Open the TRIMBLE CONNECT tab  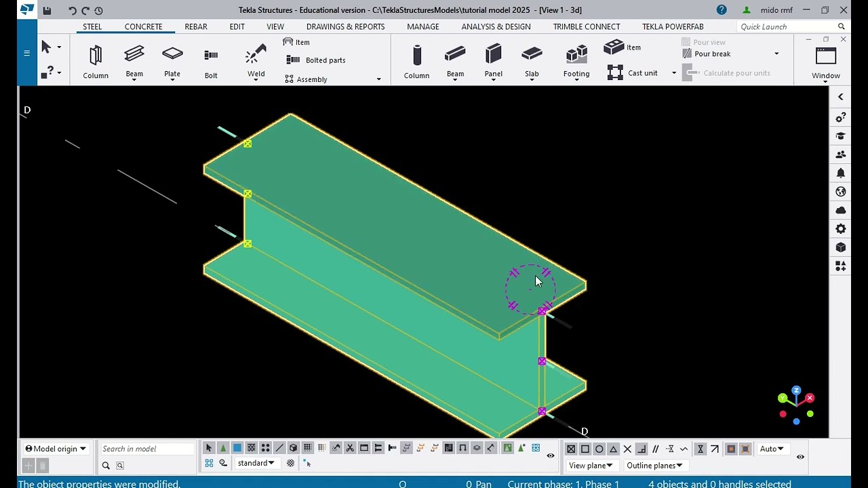[586, 26]
